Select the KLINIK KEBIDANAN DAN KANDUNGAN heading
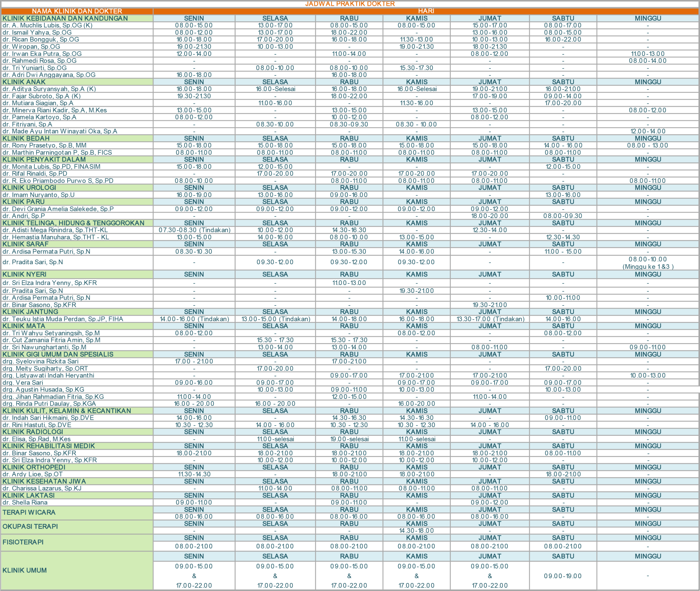The width and height of the screenshot is (700, 591). 65,18
